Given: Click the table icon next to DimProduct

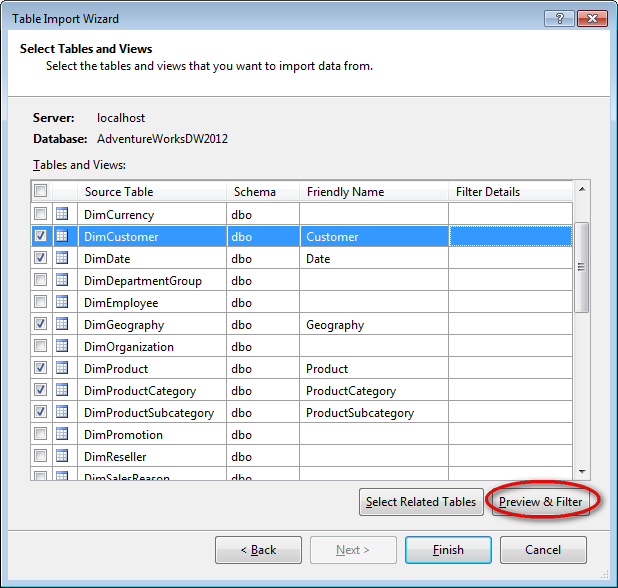Looking at the screenshot, I should 62,368.
